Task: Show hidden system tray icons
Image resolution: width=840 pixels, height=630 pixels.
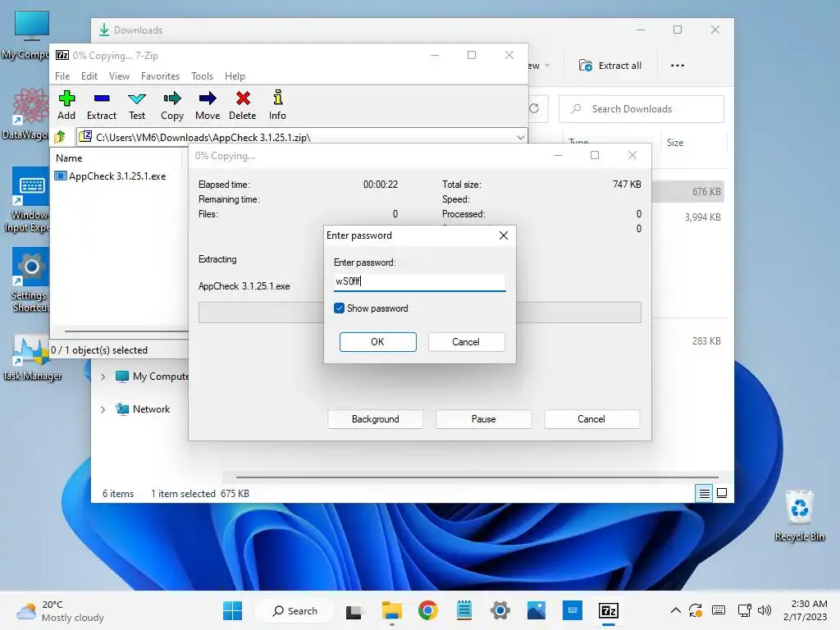Action: pos(676,610)
